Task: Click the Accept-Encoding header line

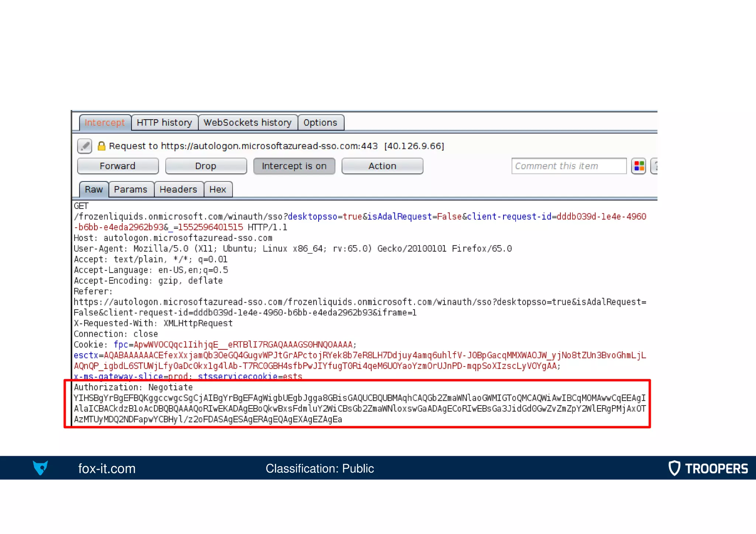Action: coord(148,281)
